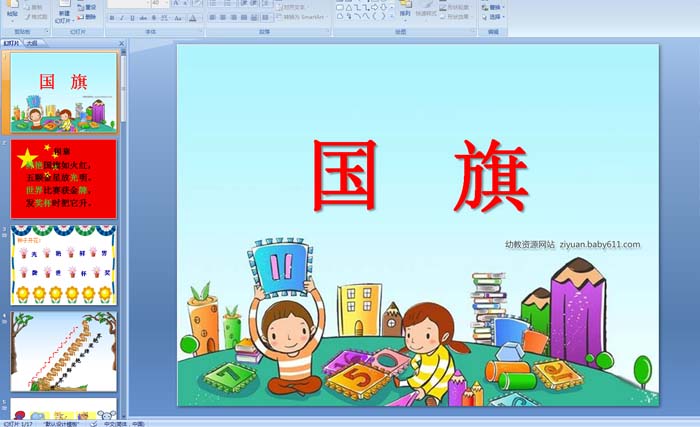Screen dimensions: 700x427
Task: Select the rectangle shape in the shapes gallery
Action: point(340,8)
